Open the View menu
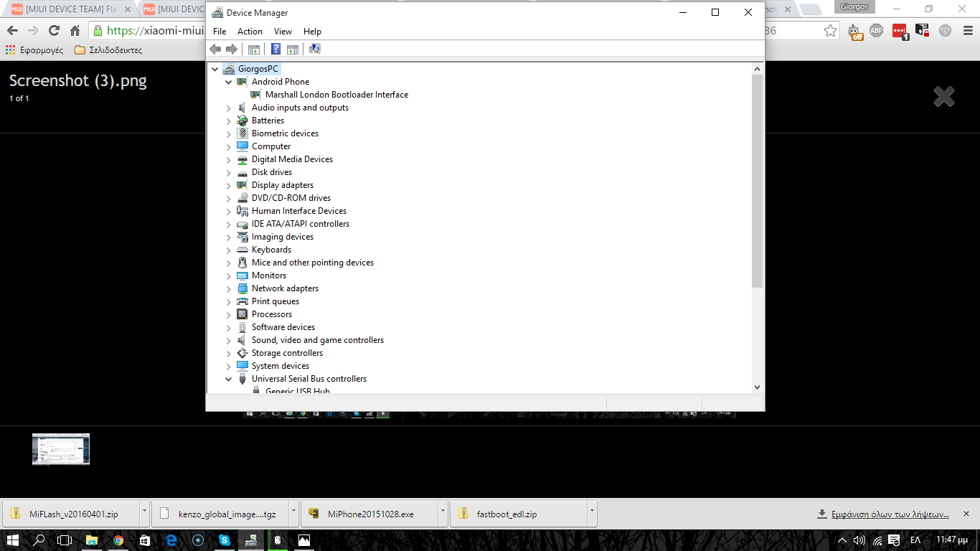The width and height of the screenshot is (980, 551). 283,32
